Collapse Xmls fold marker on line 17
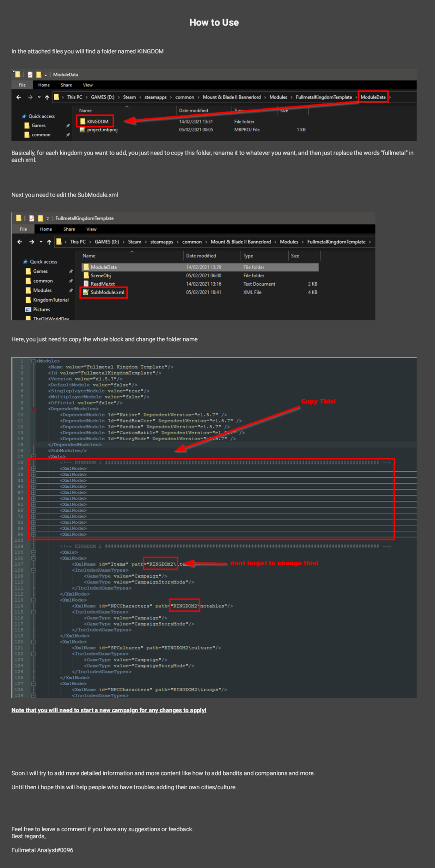The image size is (435, 868). tap(33, 457)
